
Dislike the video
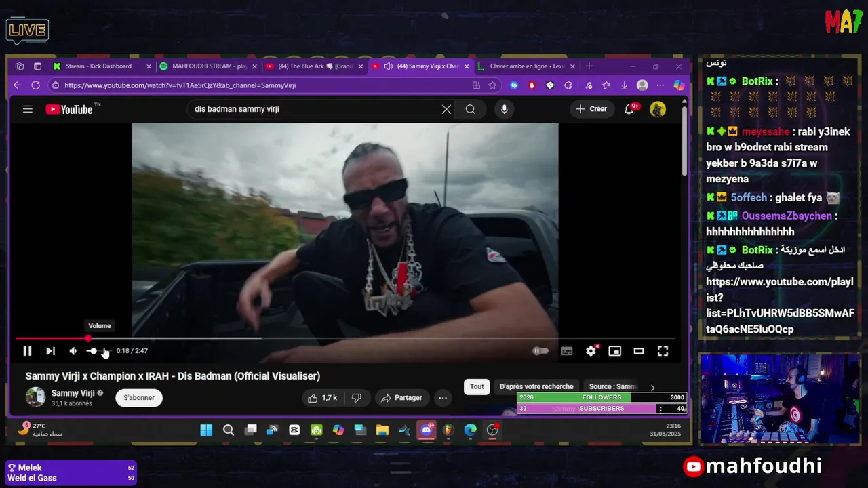coord(357,398)
